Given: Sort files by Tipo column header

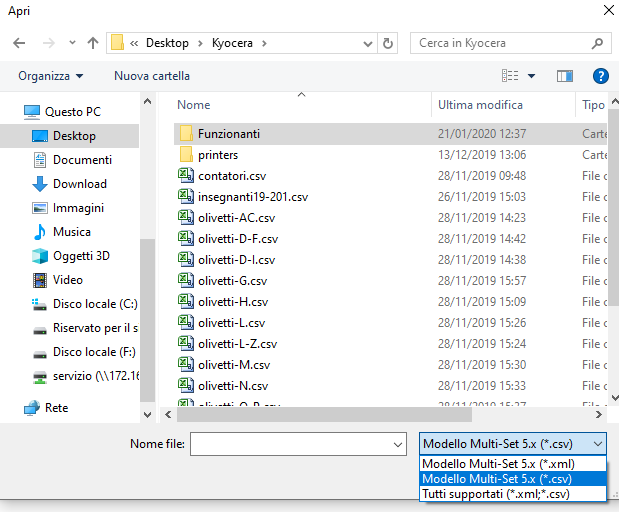Looking at the screenshot, I should (x=593, y=105).
